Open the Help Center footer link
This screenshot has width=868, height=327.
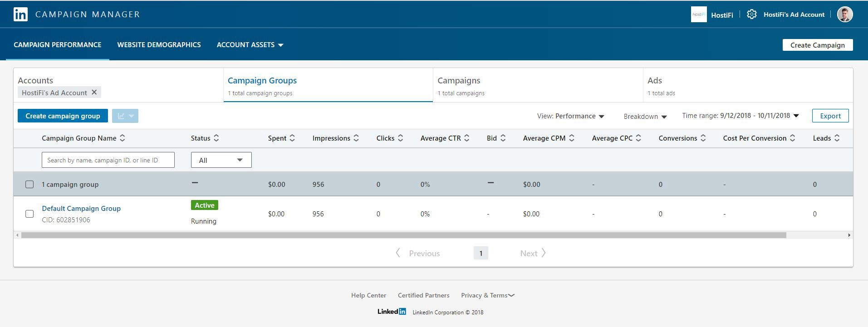(368, 295)
